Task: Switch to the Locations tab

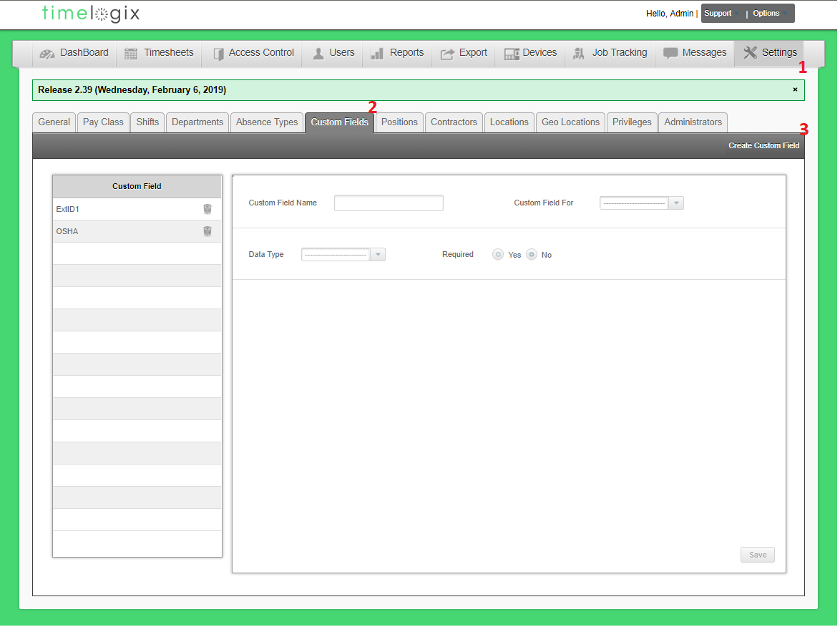Action: coord(509,122)
